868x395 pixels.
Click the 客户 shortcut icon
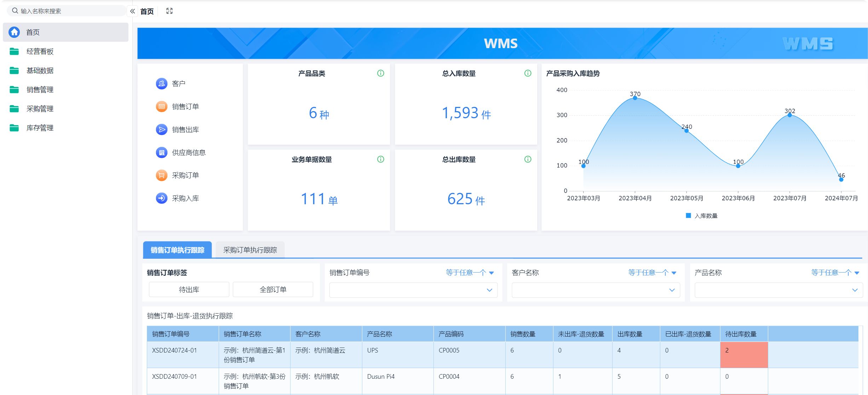tap(161, 84)
